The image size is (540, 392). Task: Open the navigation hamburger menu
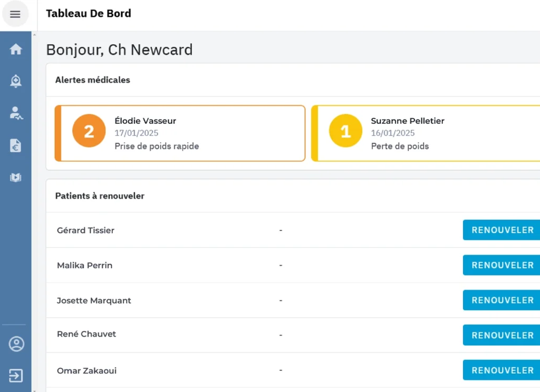(x=15, y=14)
